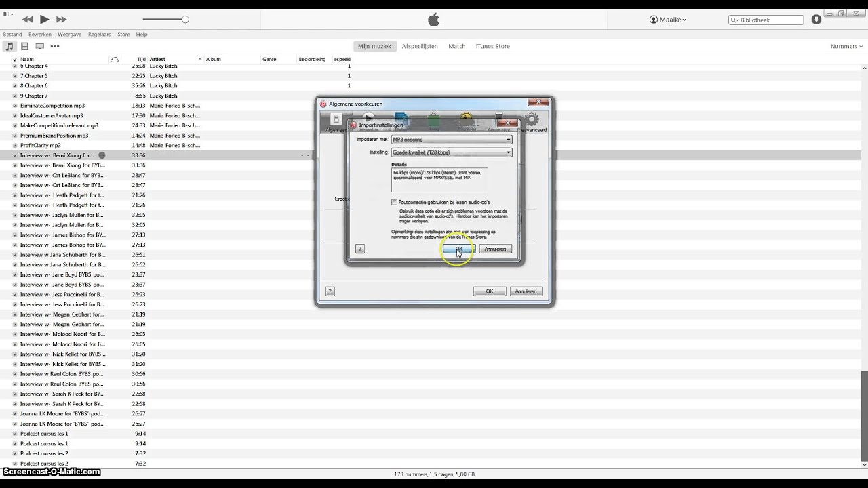Toggle Artiest column sort arrow
The height and width of the screenshot is (488, 868).
(x=199, y=60)
